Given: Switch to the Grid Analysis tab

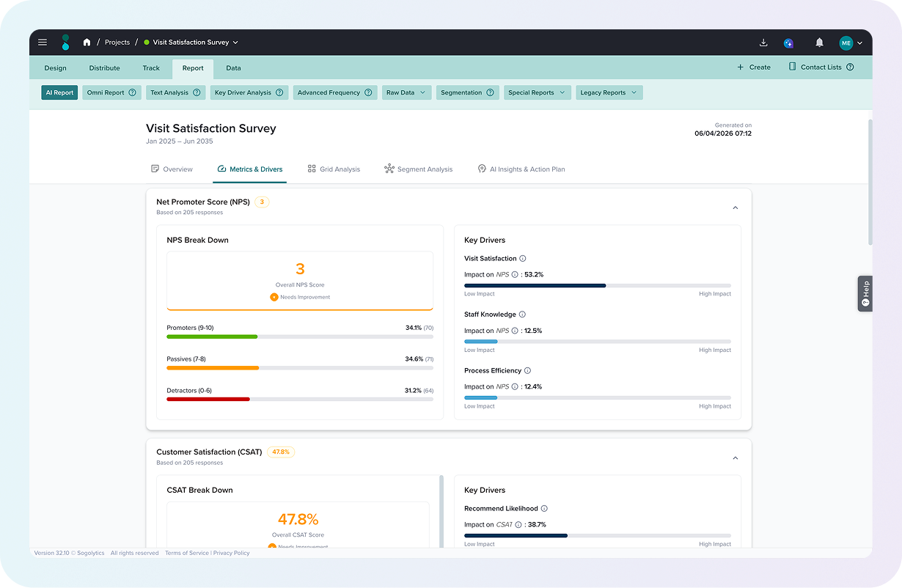Looking at the screenshot, I should [334, 169].
